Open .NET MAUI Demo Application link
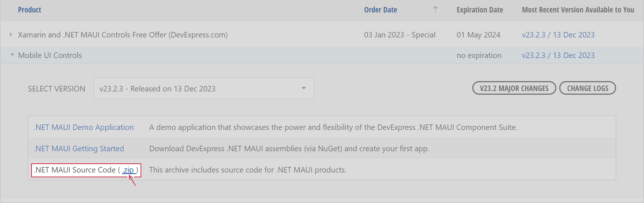The width and height of the screenshot is (644, 203). [x=84, y=127]
